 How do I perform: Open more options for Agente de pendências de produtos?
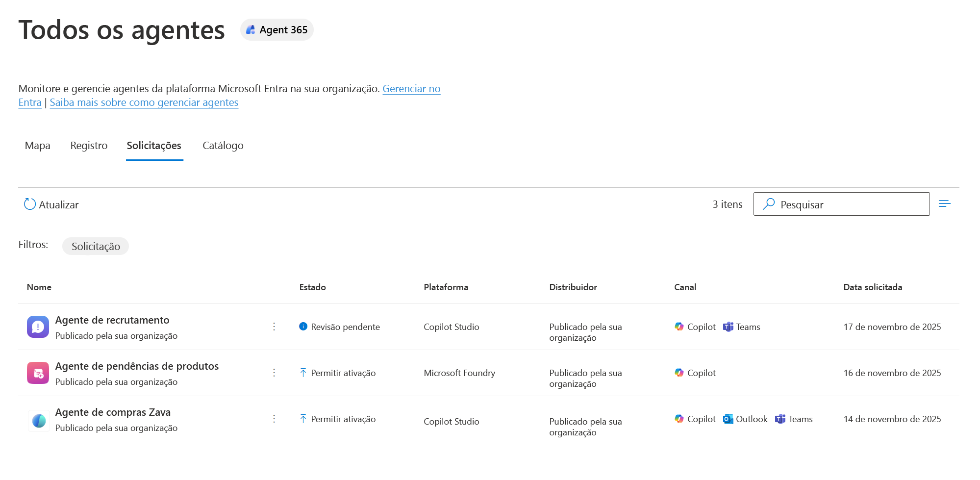(274, 373)
